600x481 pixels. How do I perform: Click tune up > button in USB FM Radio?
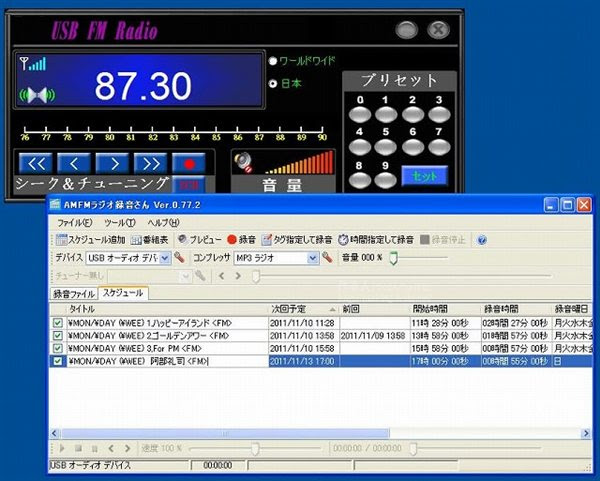coord(112,164)
